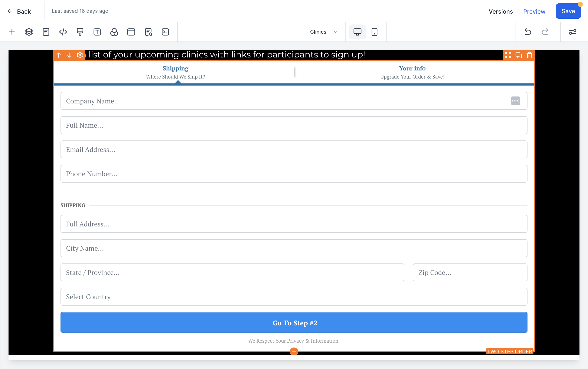
Task: Click the City Name input field
Action: [294, 248]
